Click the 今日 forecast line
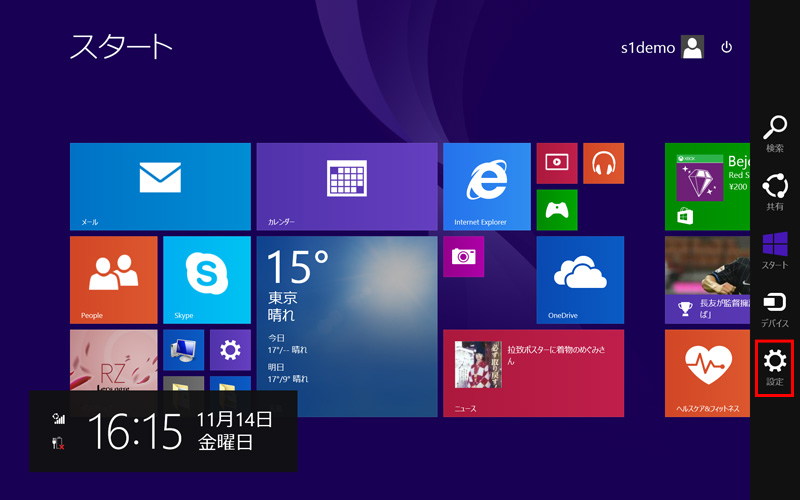Screen dimensions: 800x500 click(288, 344)
